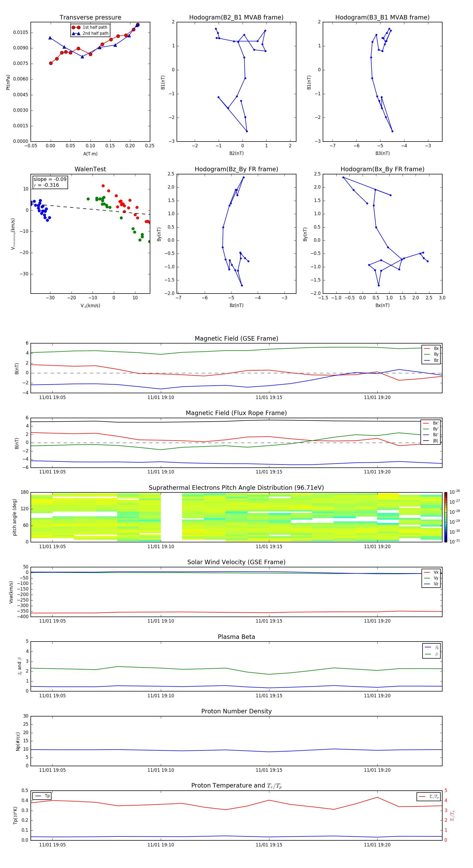Click the 'pitch angle (deg)' axis label
Image resolution: width=473 pixels, height=868 pixels.
[x=14, y=517]
